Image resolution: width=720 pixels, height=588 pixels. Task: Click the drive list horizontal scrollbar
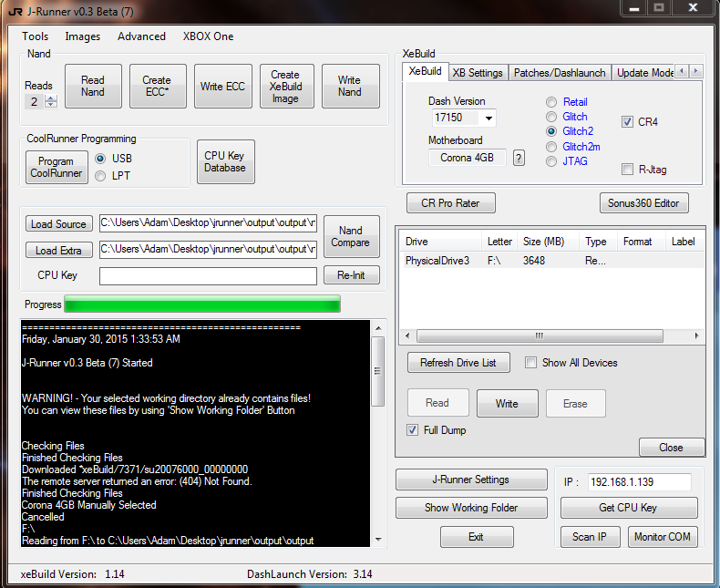pyautogui.click(x=540, y=335)
